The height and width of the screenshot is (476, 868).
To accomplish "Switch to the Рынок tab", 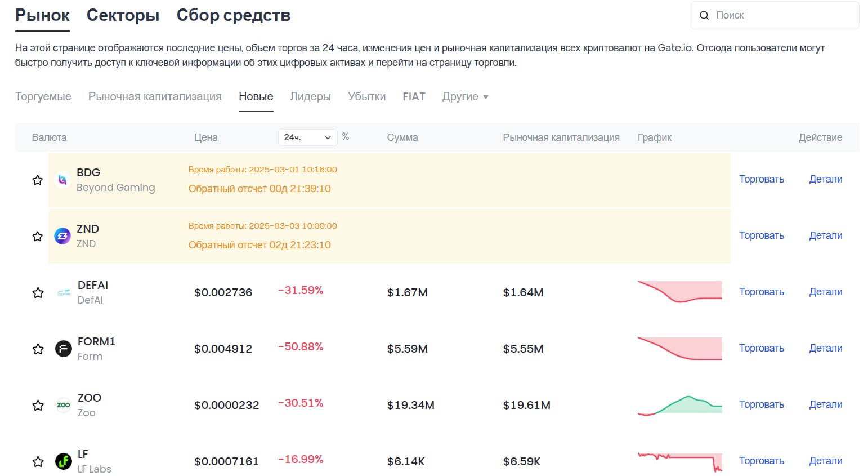I will 42,15.
